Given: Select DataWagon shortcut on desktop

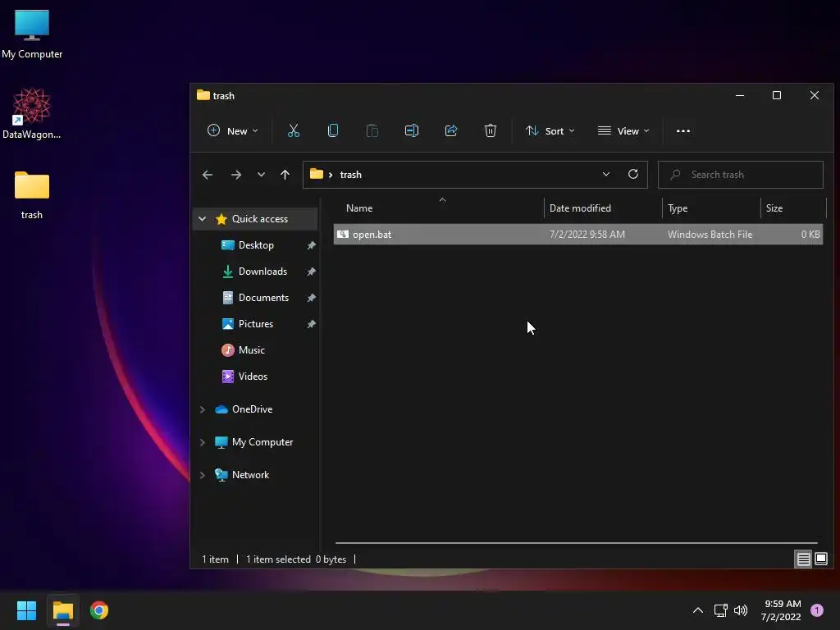Looking at the screenshot, I should pyautogui.click(x=32, y=113).
